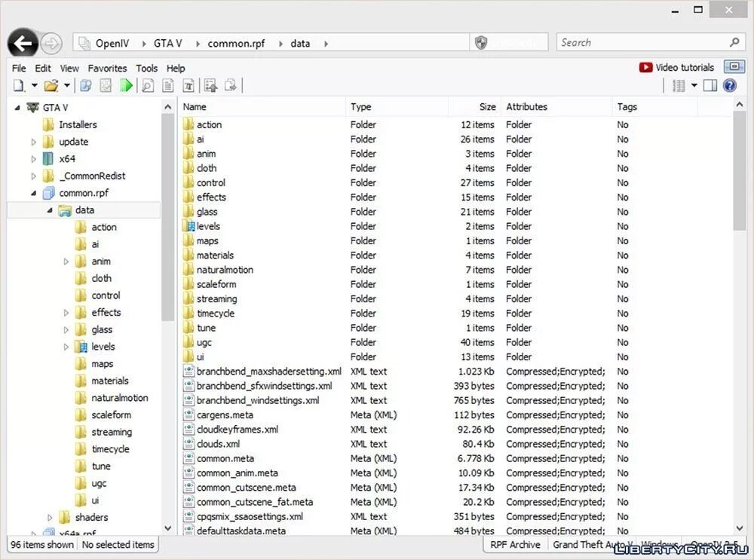754x560 pixels.
Task: Click the RPF Archive status bar entry
Action: pos(515,545)
